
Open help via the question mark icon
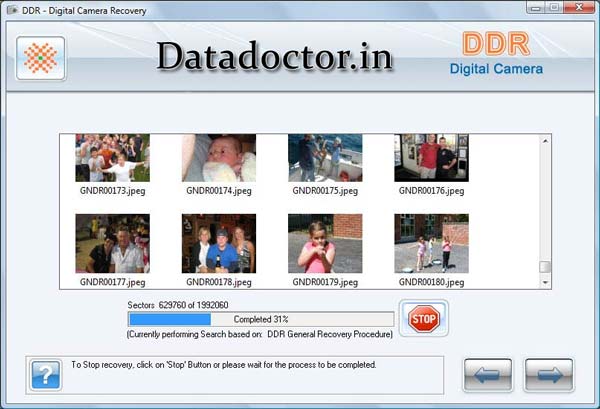click(46, 375)
